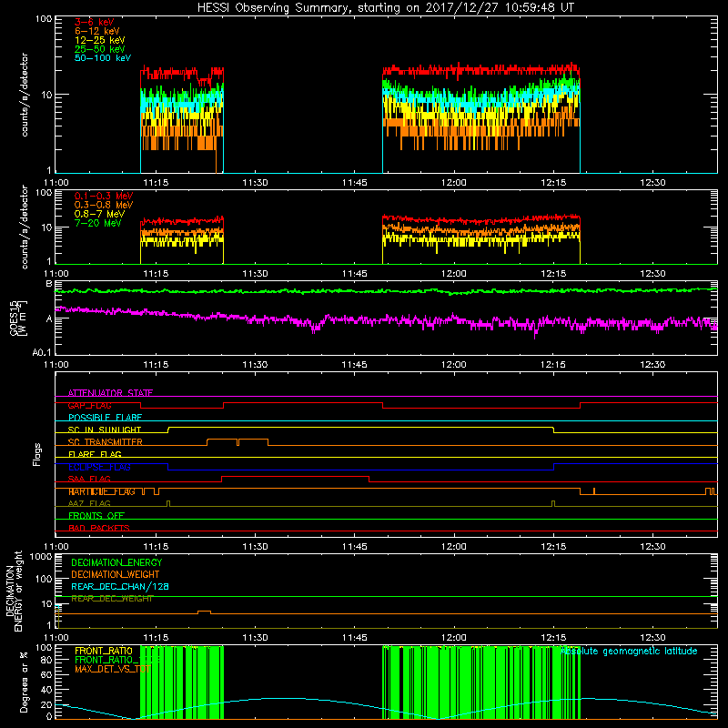
Task: Select the red 3-6 keV legend label
Action: [95, 22]
